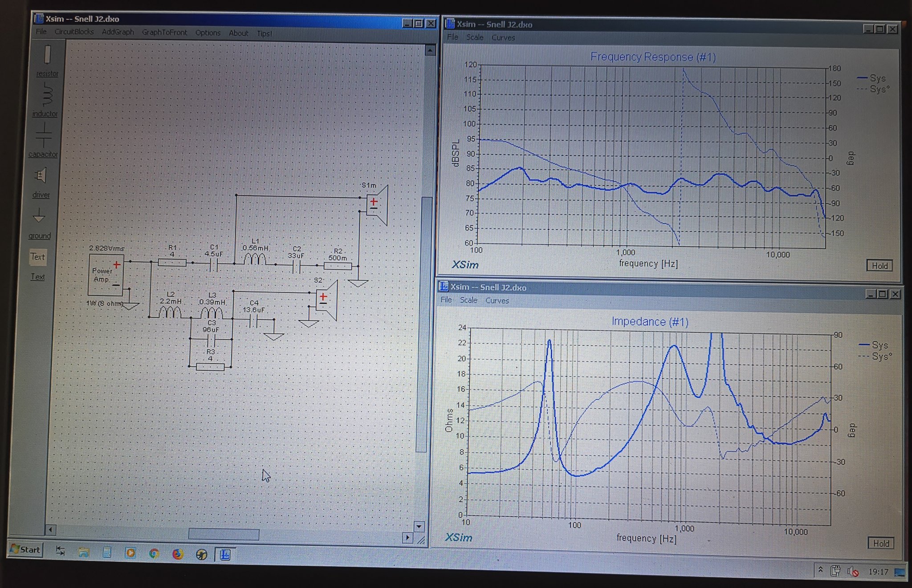Click the schematic scroll right arrow
The height and width of the screenshot is (588, 912).
click(x=407, y=537)
